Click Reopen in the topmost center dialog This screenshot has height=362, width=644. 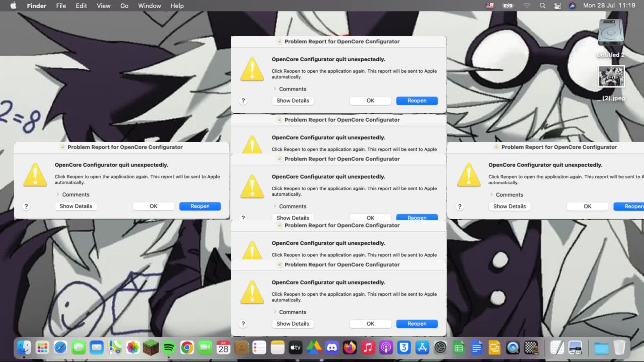(x=417, y=101)
